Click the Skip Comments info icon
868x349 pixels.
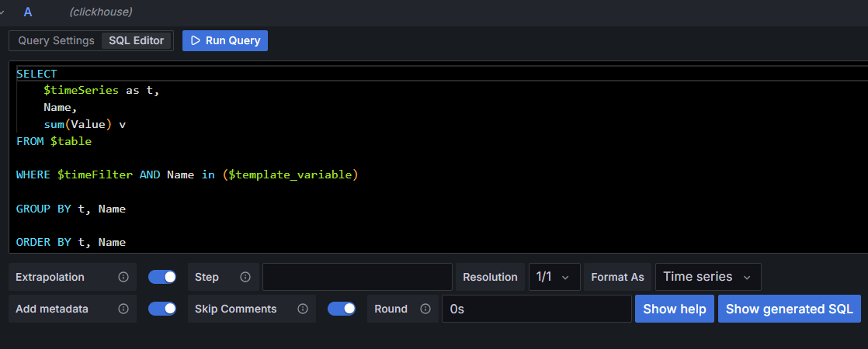tap(303, 309)
